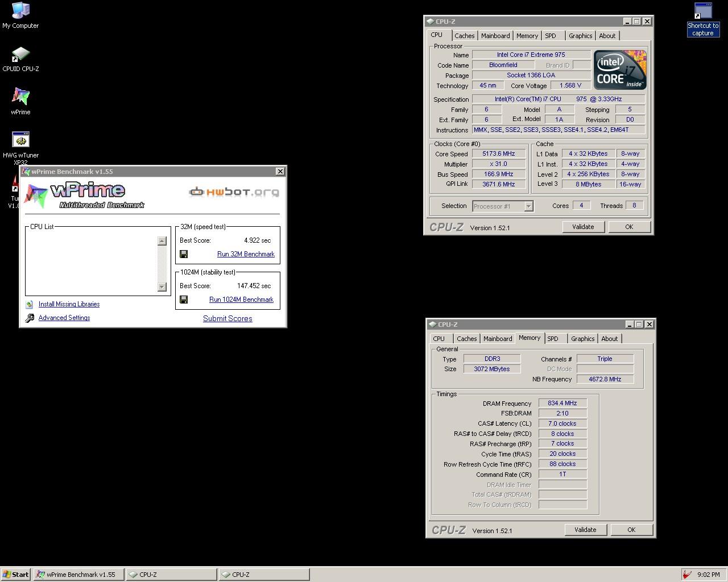The image size is (728, 582).
Task: Switch to the CPU tab in lower CPU-Z
Action: coord(439,339)
